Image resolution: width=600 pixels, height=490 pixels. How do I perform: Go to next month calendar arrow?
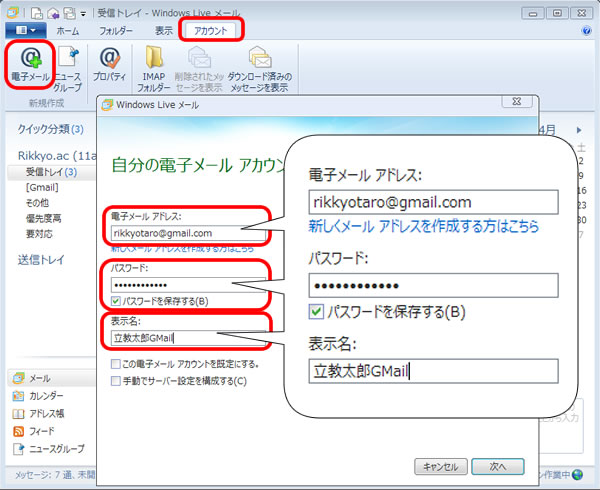pyautogui.click(x=579, y=130)
